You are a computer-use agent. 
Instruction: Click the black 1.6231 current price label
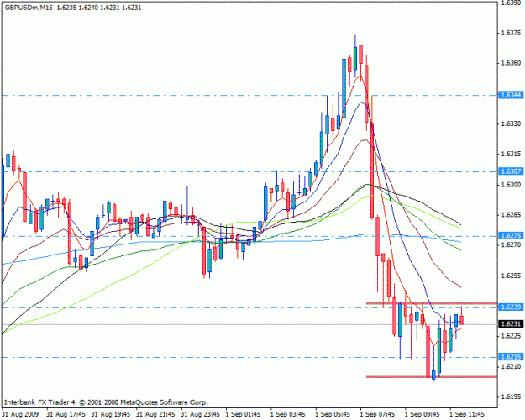[511, 324]
